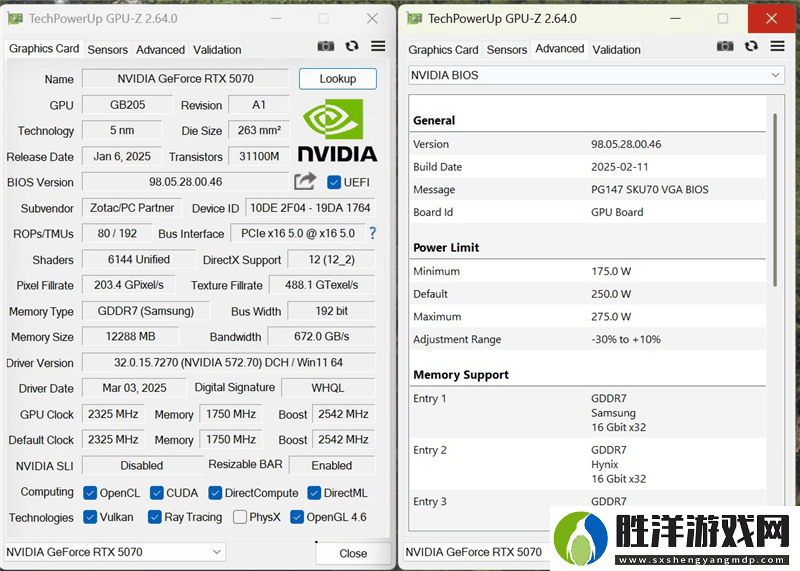Click Entry 2 Hynix memory row
This screenshot has height=571, width=800.
tap(588, 464)
